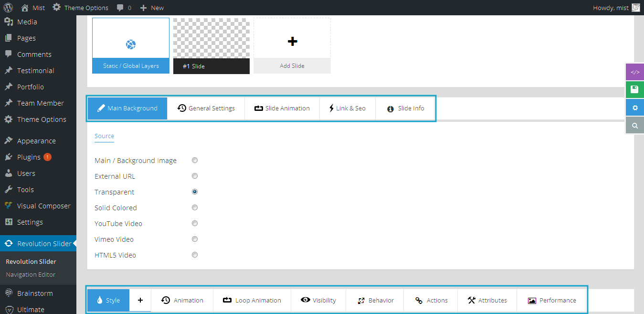The image size is (644, 314).
Task: Click the plus icon beside Style tab
Action: click(140, 300)
